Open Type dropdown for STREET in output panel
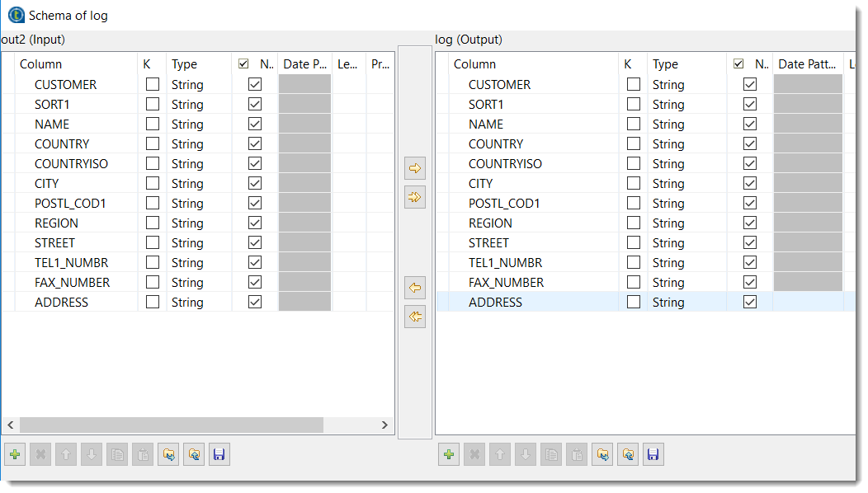 (686, 243)
